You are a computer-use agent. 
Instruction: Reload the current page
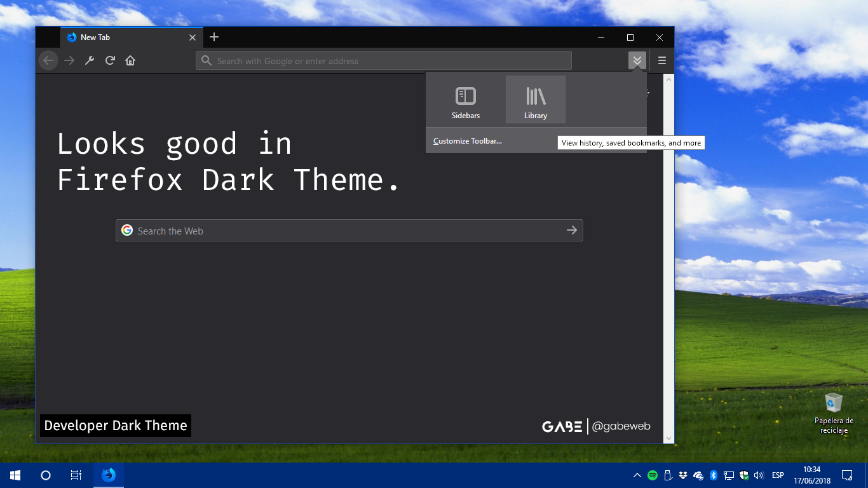(110, 60)
